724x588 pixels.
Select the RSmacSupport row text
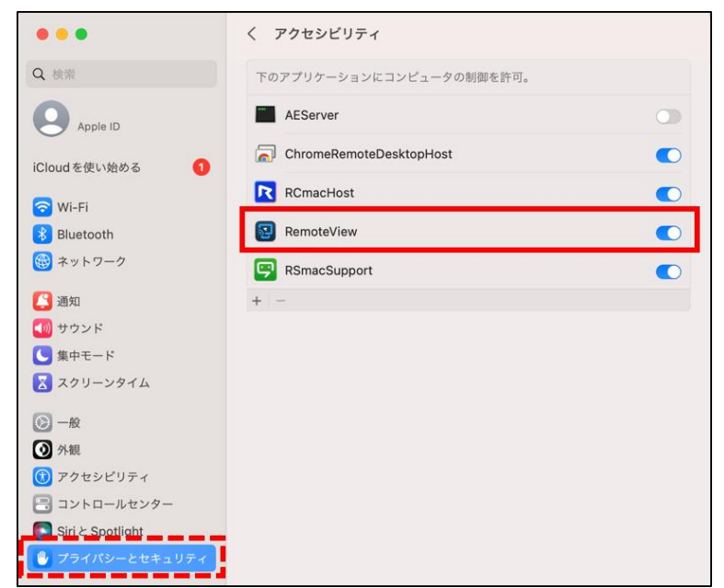pos(328,271)
